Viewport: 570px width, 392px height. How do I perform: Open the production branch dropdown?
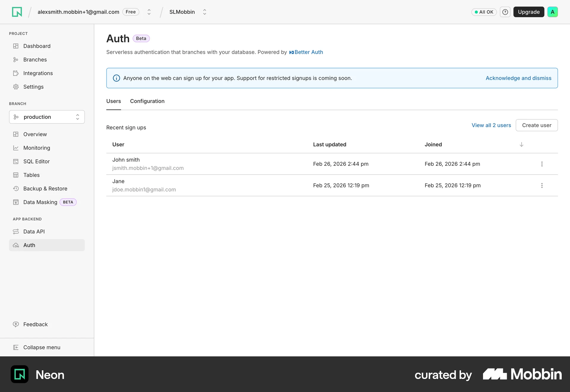pos(47,117)
